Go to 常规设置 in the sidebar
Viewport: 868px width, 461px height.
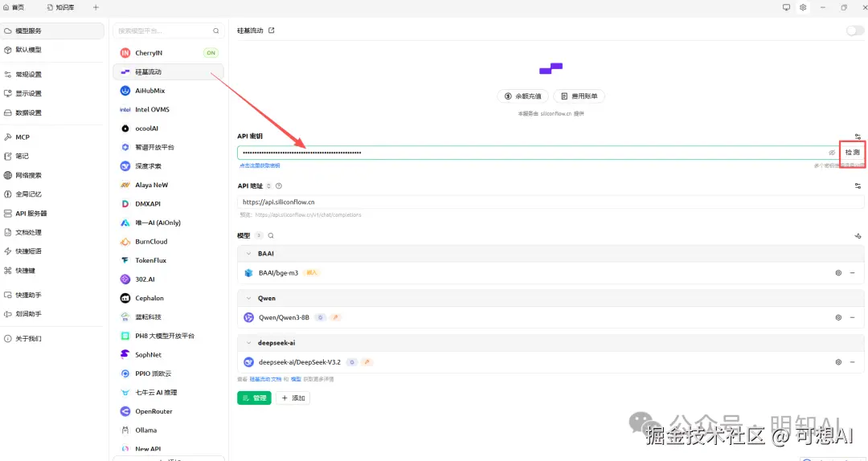(52, 74)
